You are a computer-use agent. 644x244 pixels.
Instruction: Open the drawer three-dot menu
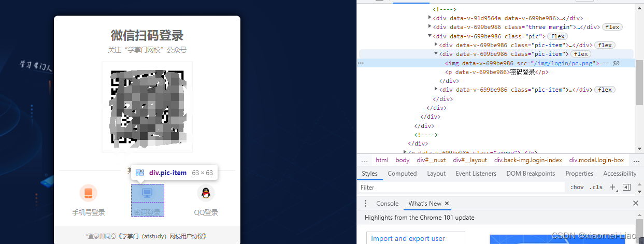click(365, 204)
